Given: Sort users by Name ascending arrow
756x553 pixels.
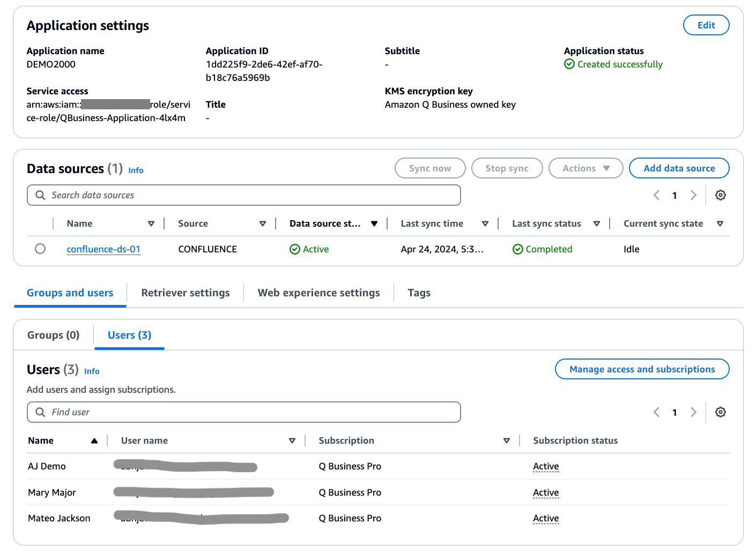Looking at the screenshot, I should 94,441.
